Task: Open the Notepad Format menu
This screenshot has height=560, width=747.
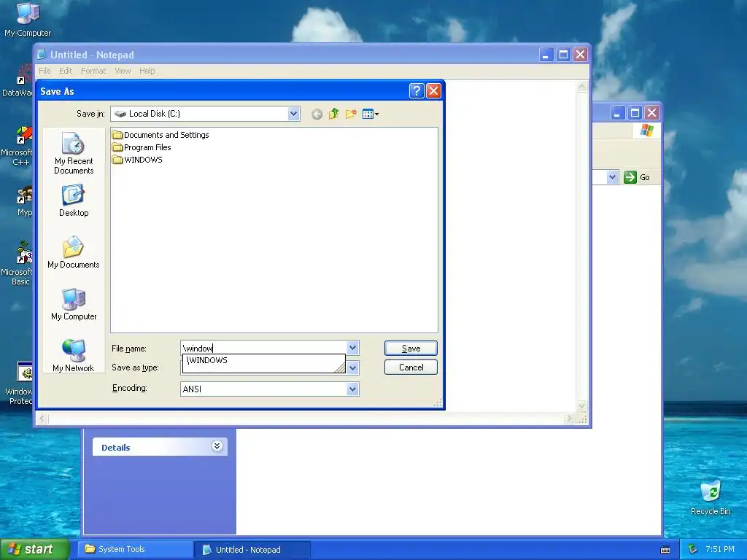Action: [x=93, y=71]
